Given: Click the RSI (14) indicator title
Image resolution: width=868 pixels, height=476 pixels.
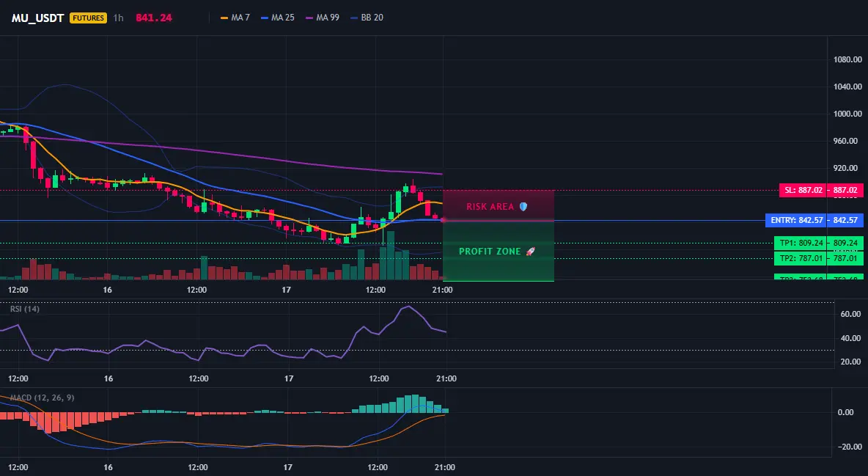Looking at the screenshot, I should point(25,309).
